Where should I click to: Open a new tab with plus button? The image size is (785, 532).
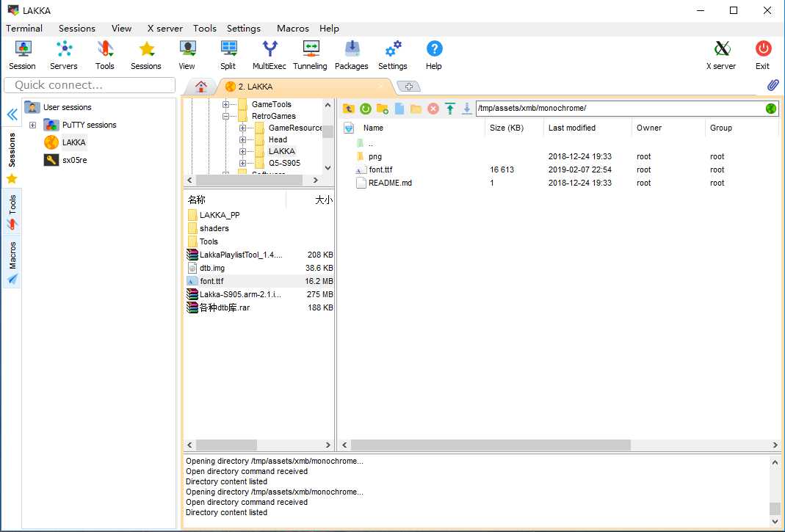(408, 87)
